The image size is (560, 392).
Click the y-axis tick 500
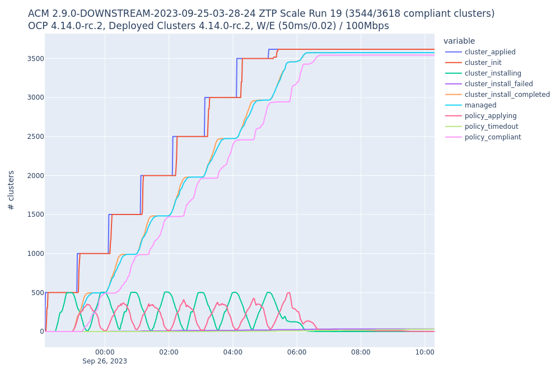point(38,293)
